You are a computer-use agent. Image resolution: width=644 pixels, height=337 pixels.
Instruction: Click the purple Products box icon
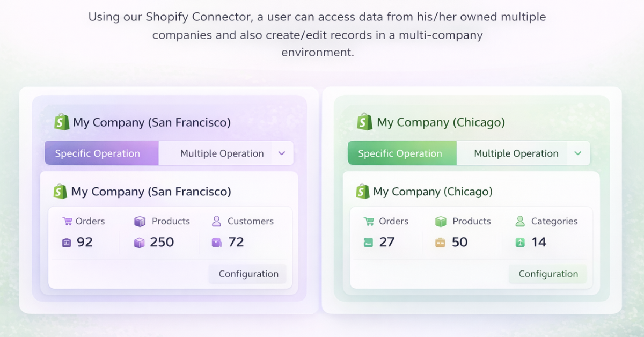tap(140, 221)
